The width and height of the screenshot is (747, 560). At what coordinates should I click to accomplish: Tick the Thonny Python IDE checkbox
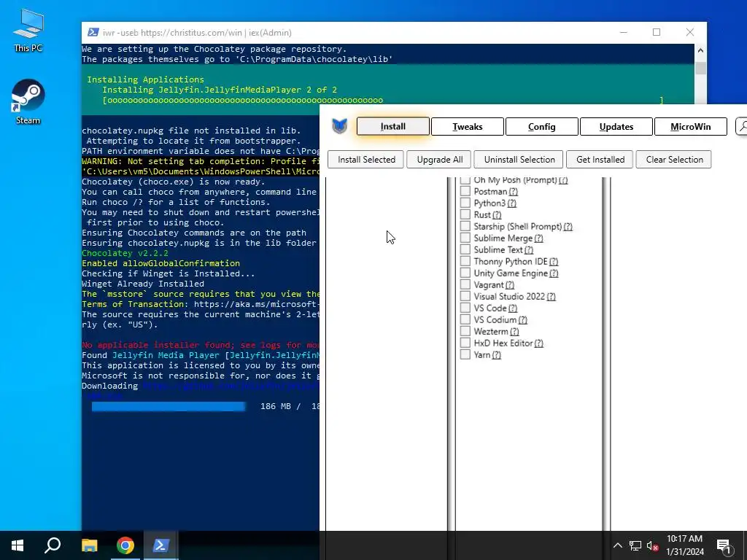pos(465,262)
